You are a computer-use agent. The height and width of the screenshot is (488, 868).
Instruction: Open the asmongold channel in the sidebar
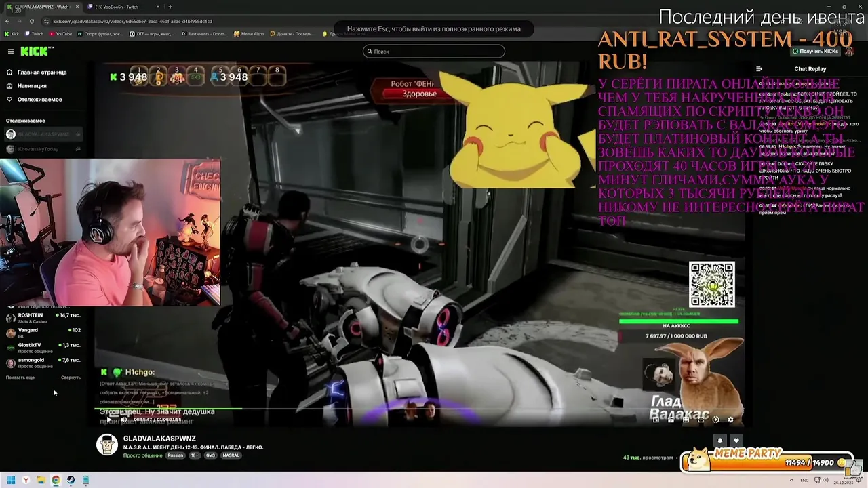pos(43,363)
